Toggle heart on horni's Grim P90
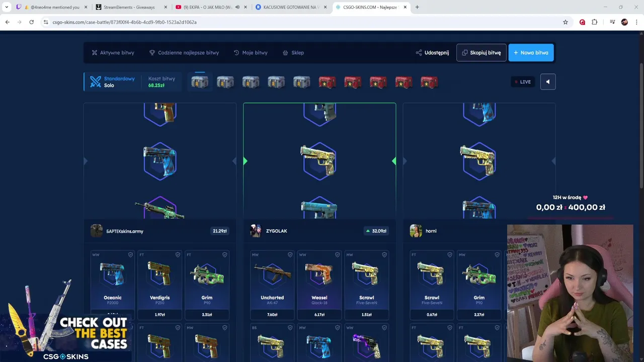The width and height of the screenshot is (644, 362). [x=497, y=255]
